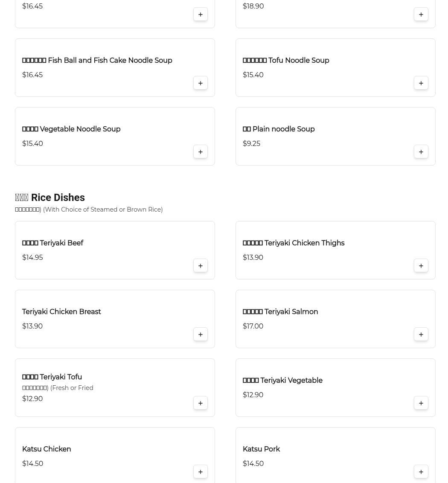
Task: Add Teriyaki Beef to cart
Action: [x=200, y=265]
